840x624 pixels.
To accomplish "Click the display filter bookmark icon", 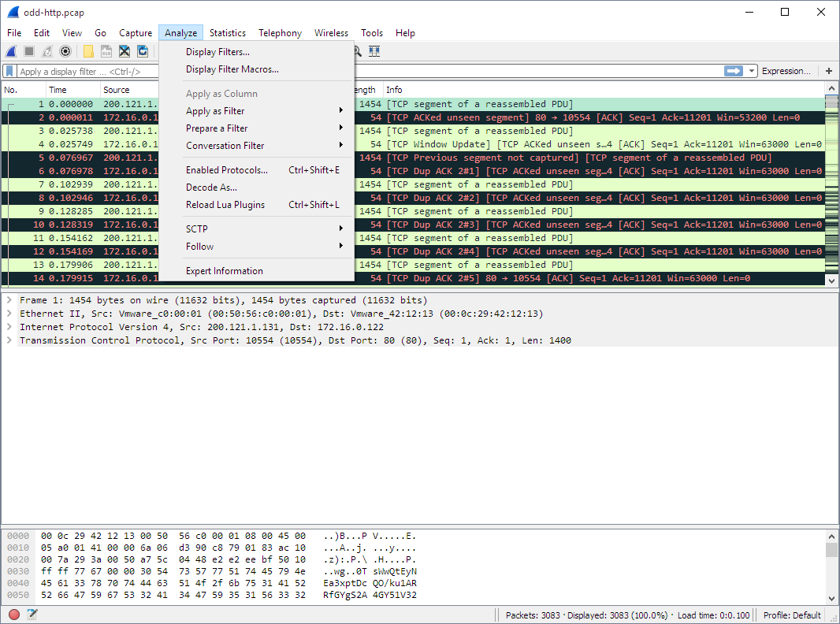I will (x=9, y=71).
